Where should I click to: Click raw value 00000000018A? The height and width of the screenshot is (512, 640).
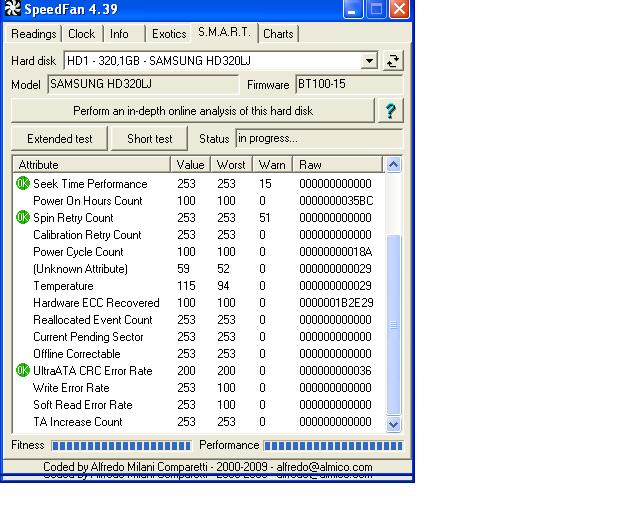336,252
